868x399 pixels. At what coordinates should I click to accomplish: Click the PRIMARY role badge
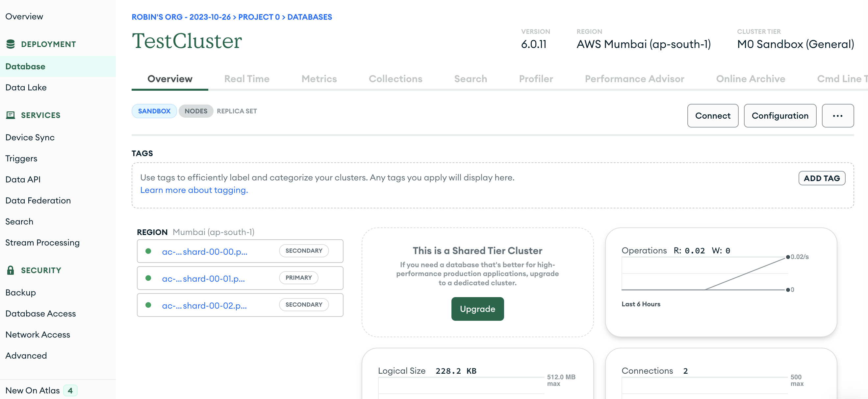click(298, 278)
